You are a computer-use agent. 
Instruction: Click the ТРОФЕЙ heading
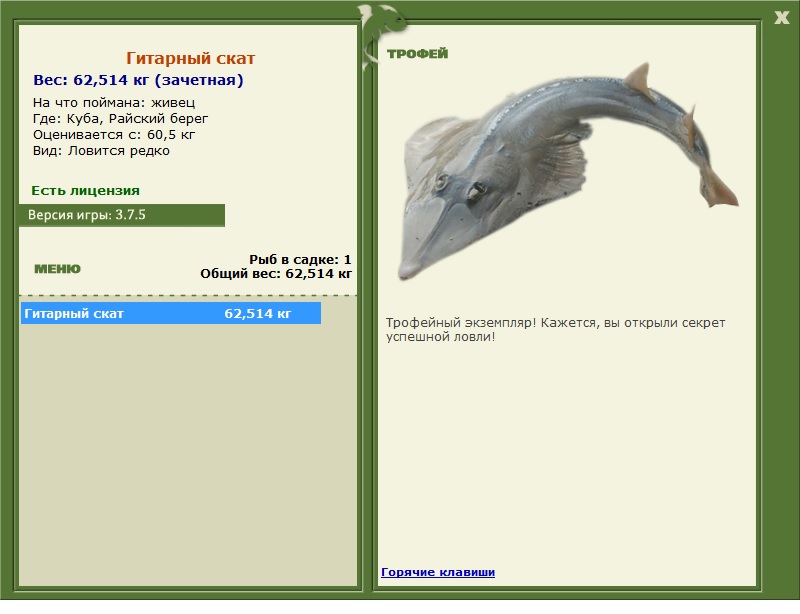pos(417,53)
